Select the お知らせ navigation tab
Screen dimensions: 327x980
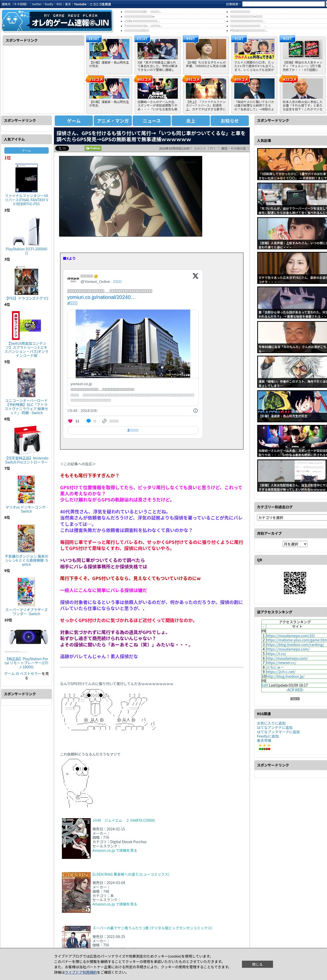click(x=229, y=121)
